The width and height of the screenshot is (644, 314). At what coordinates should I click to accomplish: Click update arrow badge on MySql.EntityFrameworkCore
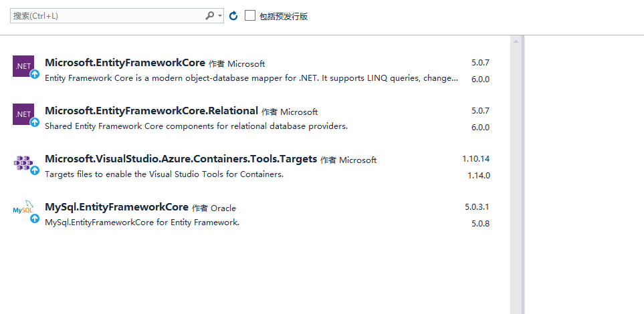(35, 218)
